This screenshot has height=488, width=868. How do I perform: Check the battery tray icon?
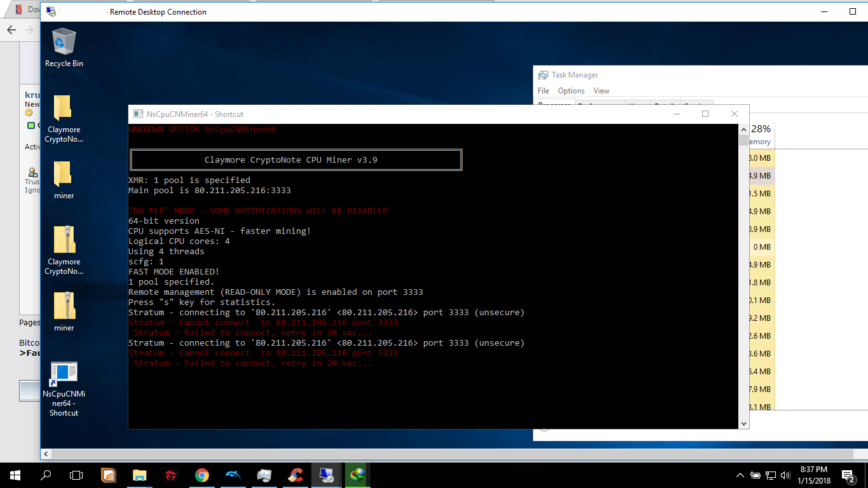coord(756,475)
